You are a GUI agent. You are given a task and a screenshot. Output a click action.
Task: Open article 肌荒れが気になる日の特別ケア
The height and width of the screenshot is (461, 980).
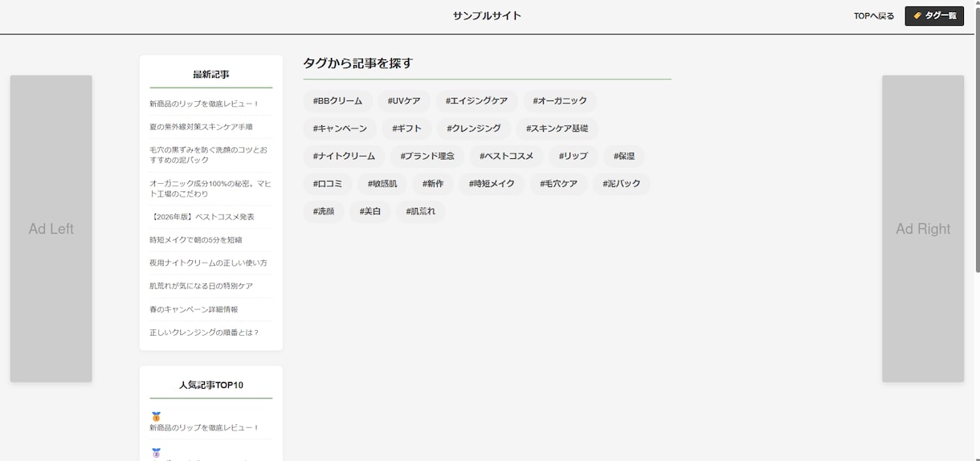(201, 286)
